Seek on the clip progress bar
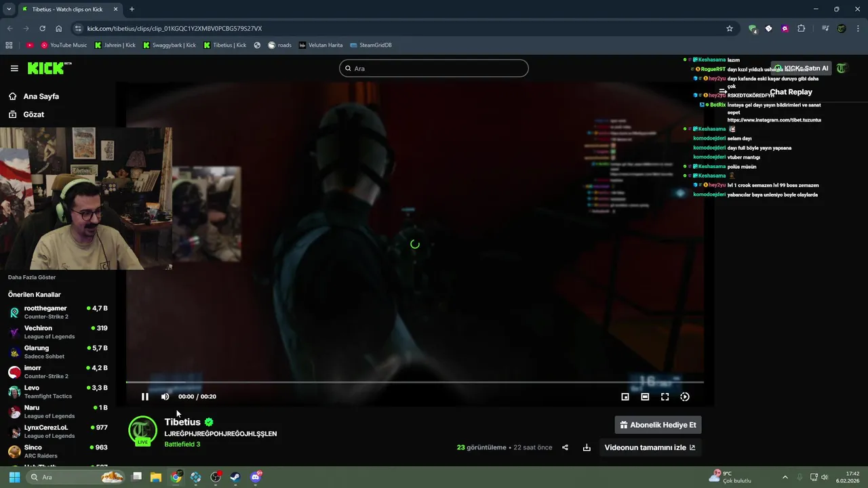Image resolution: width=868 pixels, height=488 pixels. point(414,382)
